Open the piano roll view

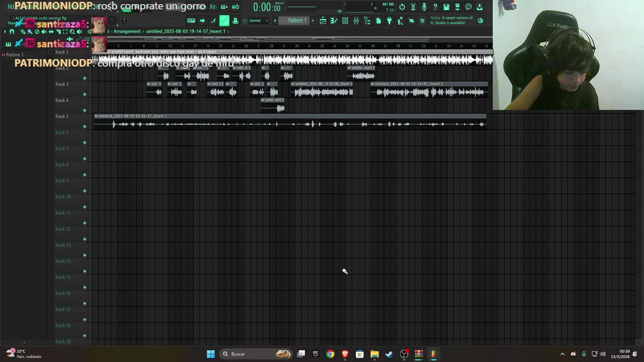[x=334, y=21]
